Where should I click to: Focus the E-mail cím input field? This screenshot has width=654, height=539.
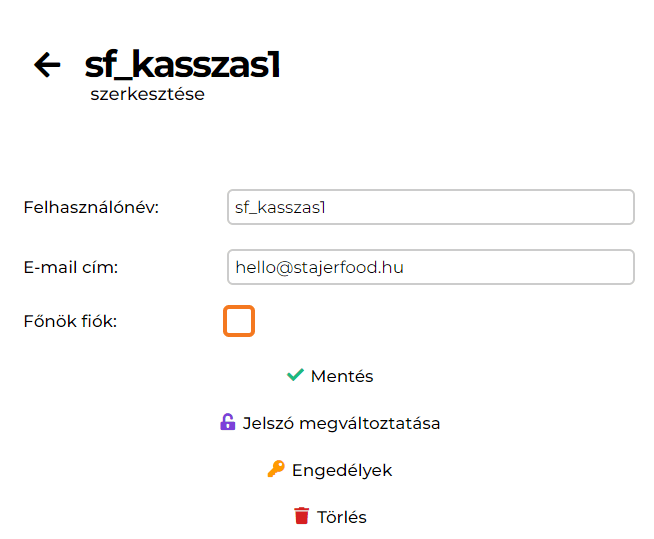430,267
